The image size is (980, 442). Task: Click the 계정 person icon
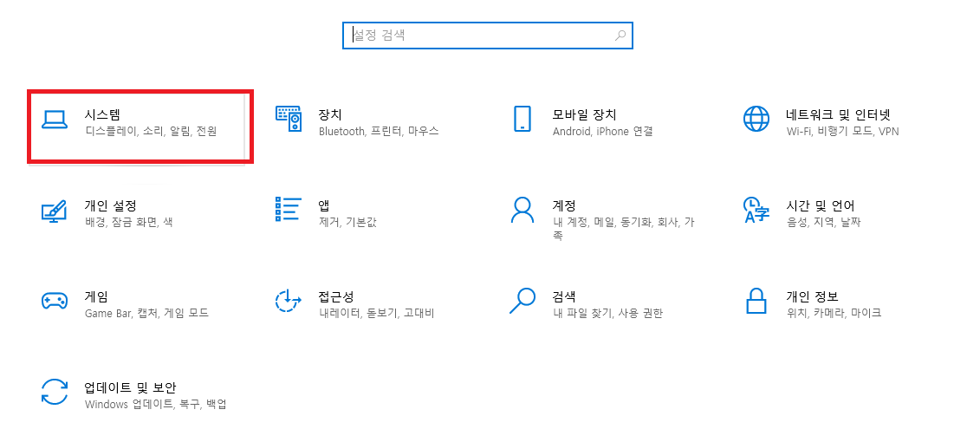522,210
